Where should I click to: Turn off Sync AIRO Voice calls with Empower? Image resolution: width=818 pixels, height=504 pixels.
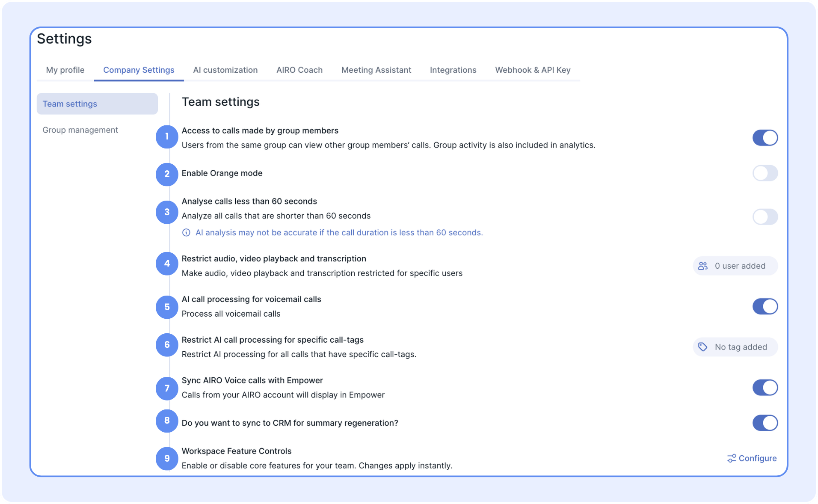pos(765,388)
